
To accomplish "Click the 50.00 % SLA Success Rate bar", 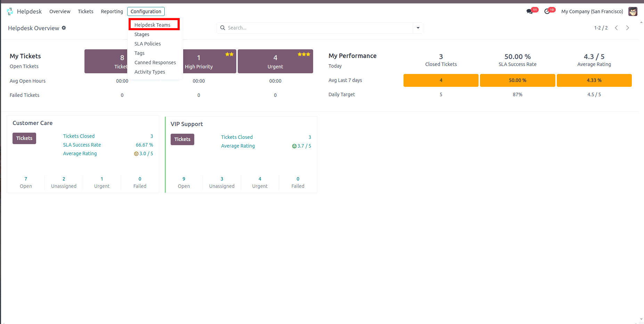I will (517, 80).
